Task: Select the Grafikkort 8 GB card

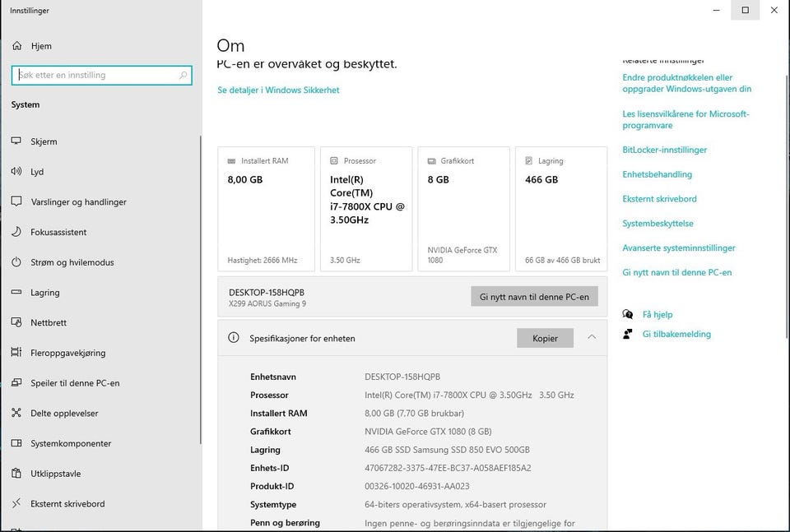Action: [x=463, y=209]
